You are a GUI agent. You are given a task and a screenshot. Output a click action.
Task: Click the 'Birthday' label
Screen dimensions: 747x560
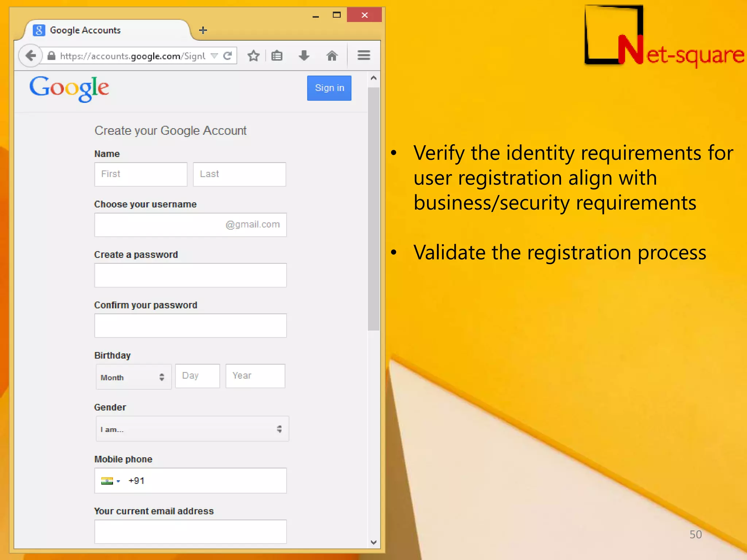pos(112,355)
